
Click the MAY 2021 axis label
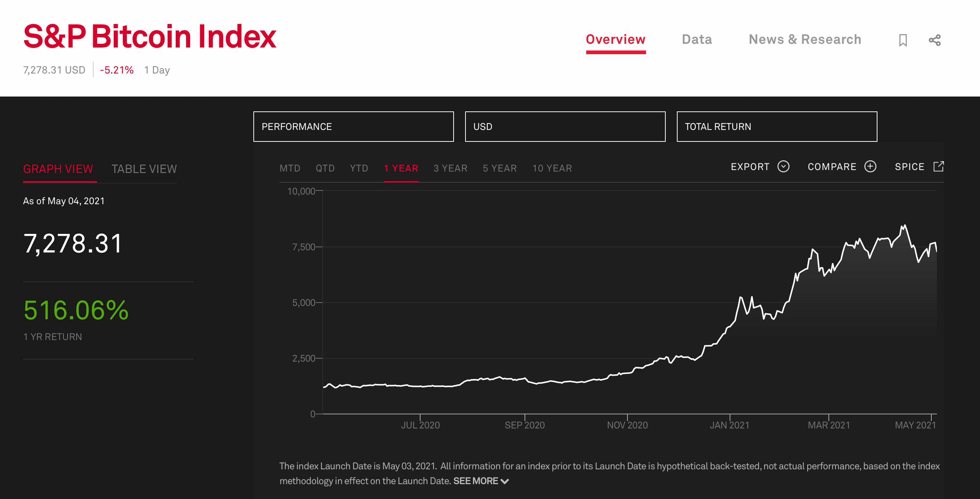point(915,425)
